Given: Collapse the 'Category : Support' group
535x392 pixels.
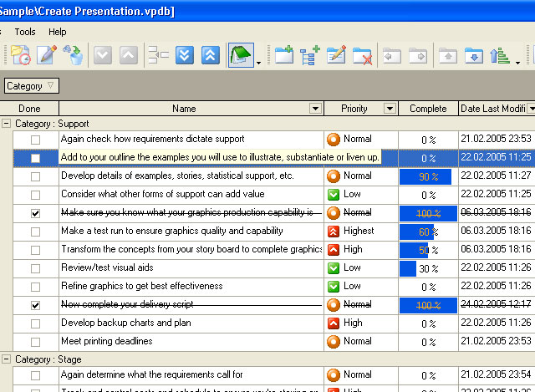Looking at the screenshot, I should [7, 124].
